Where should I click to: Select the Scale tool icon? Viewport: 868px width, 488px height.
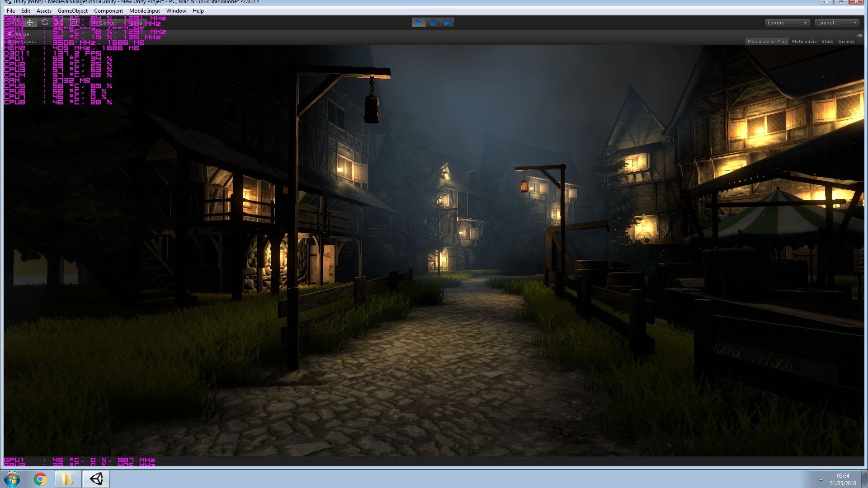click(59, 23)
